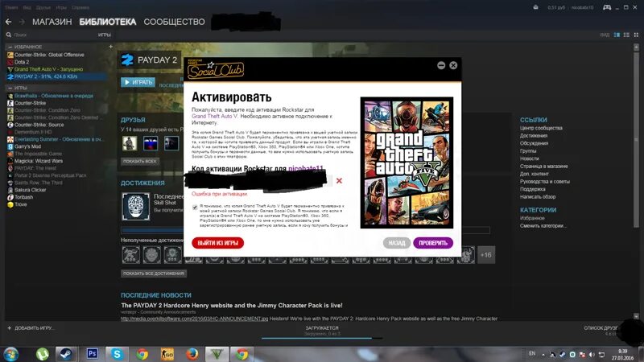Select Trove in games list
Viewport: 644px width, 362px height.
[21, 204]
